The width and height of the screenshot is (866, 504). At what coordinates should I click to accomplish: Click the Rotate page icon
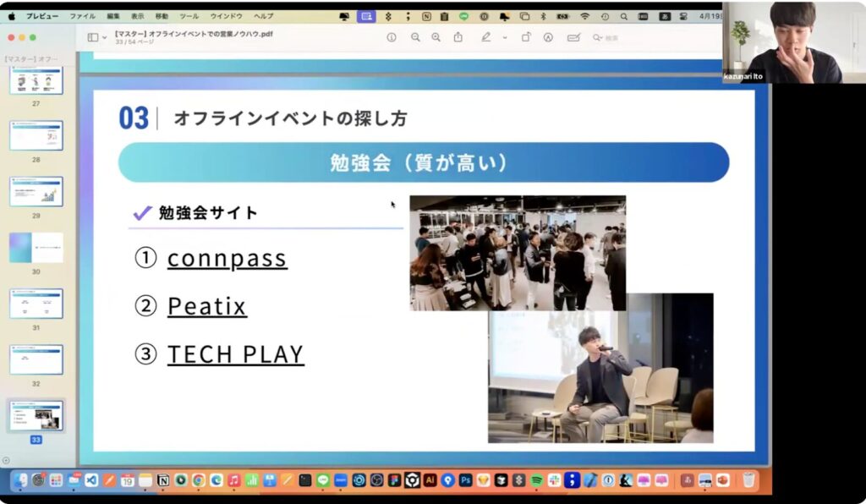526,37
